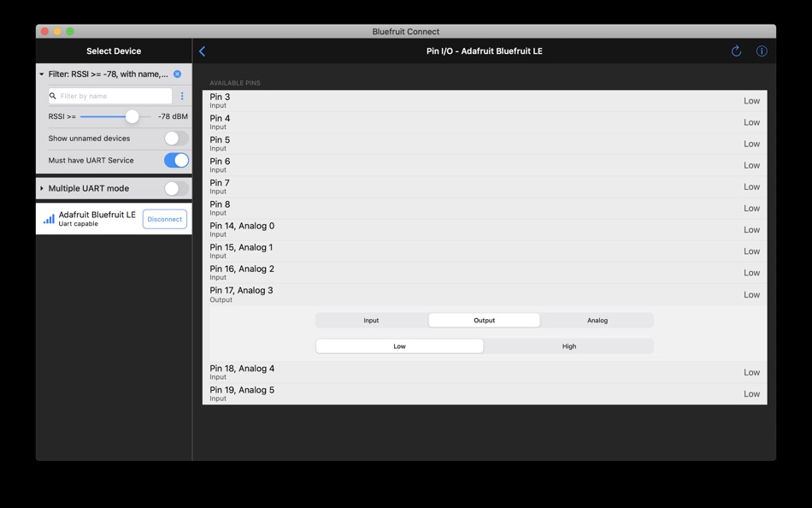
Task: Click the -78 dBM RSSI value
Action: click(x=173, y=116)
